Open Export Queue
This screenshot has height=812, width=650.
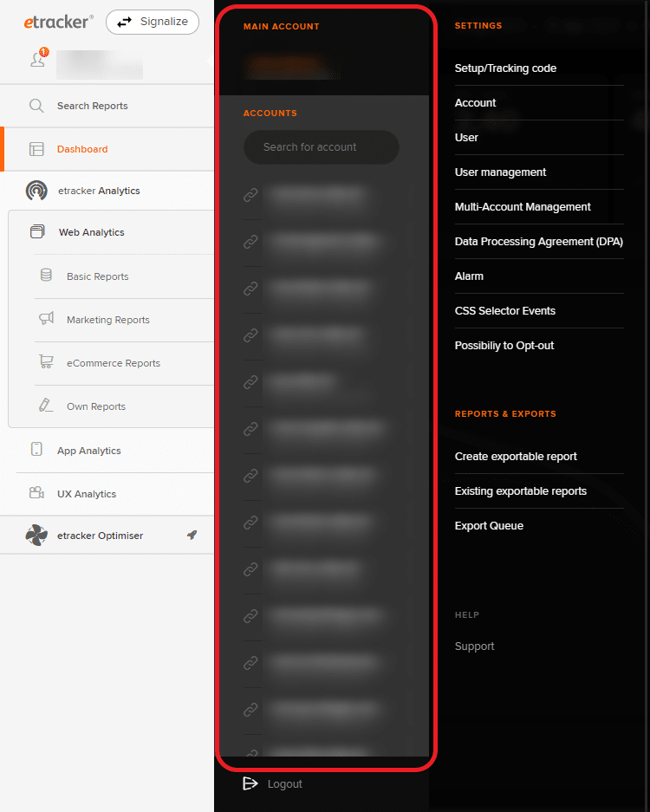(x=489, y=526)
